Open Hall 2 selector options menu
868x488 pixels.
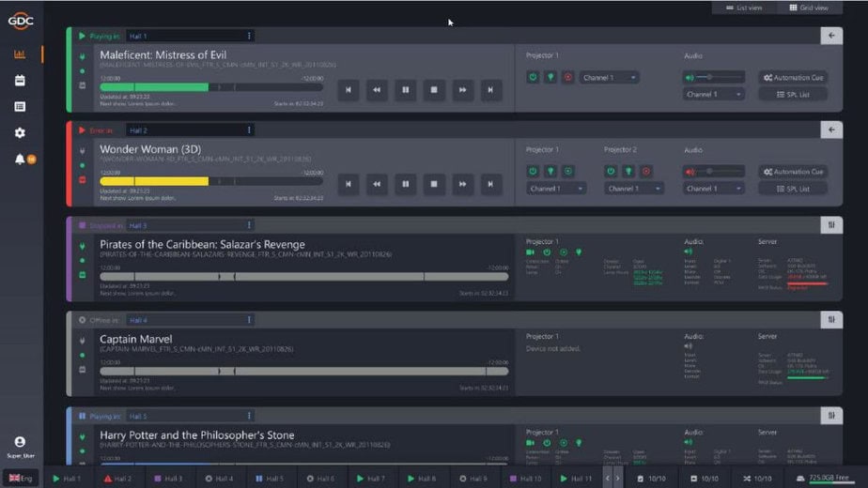[x=249, y=130]
